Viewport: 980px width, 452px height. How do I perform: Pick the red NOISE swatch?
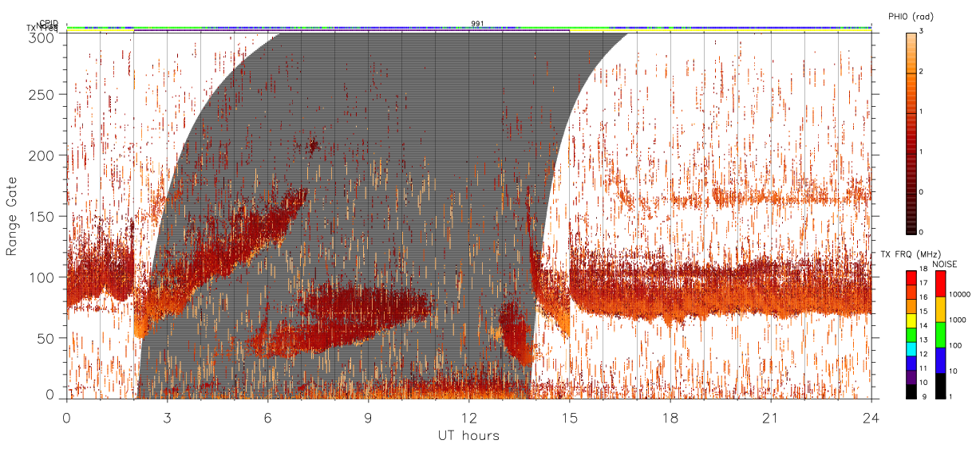(941, 283)
